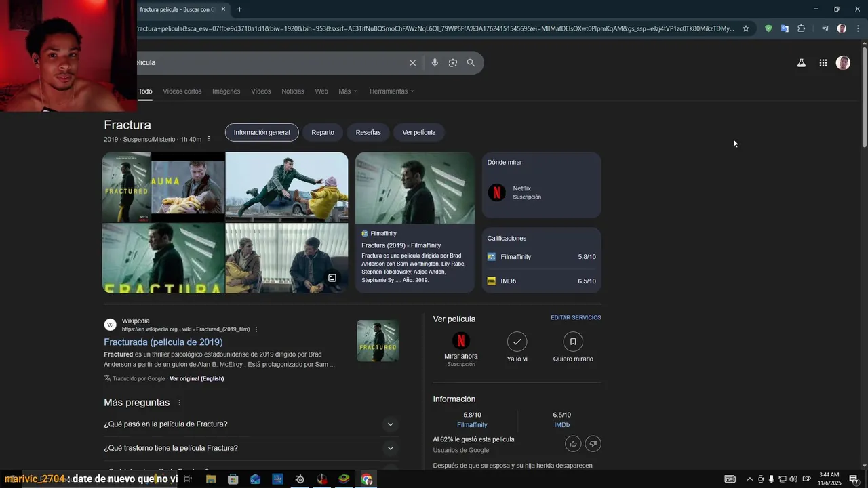Switch to the Videos cortos tab
This screenshot has height=488, width=868.
(x=182, y=91)
